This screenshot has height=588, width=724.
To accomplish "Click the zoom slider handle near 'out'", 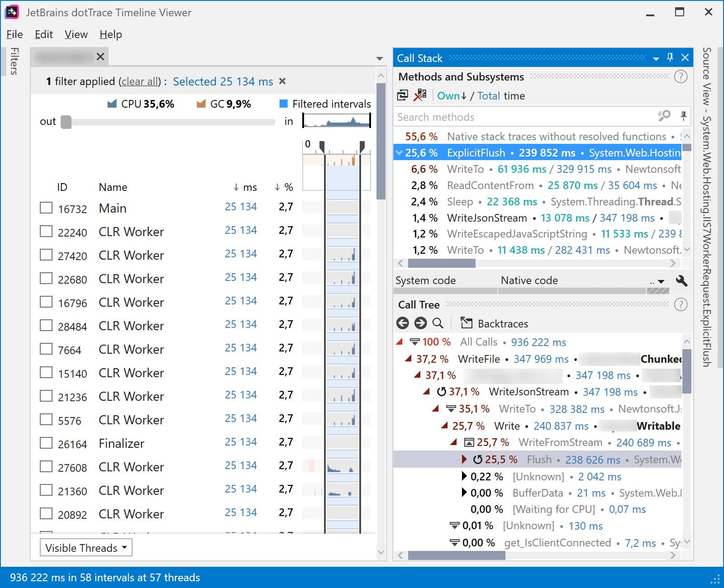I will pyautogui.click(x=66, y=122).
